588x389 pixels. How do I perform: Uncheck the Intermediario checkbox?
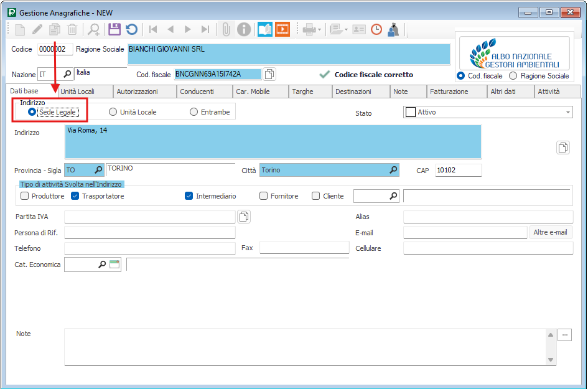pos(189,196)
